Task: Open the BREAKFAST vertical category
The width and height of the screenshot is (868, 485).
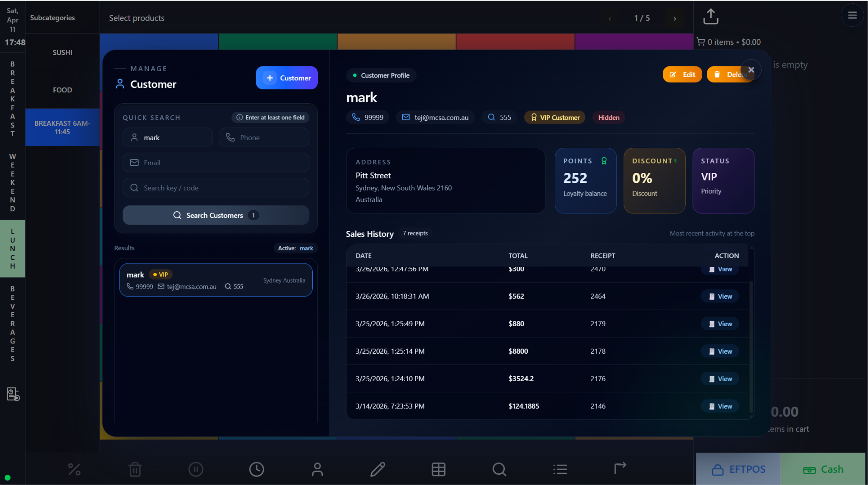Action: 13,99
